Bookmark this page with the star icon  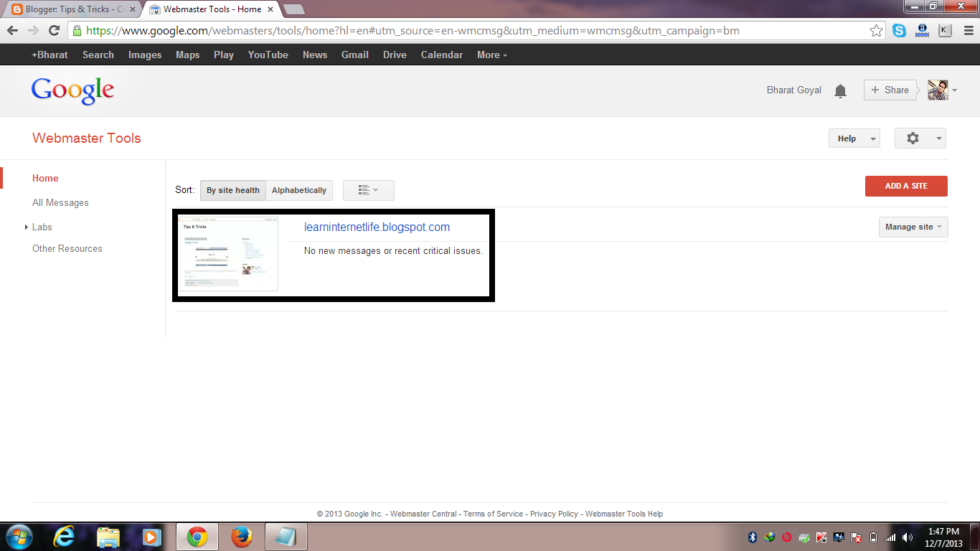click(876, 31)
